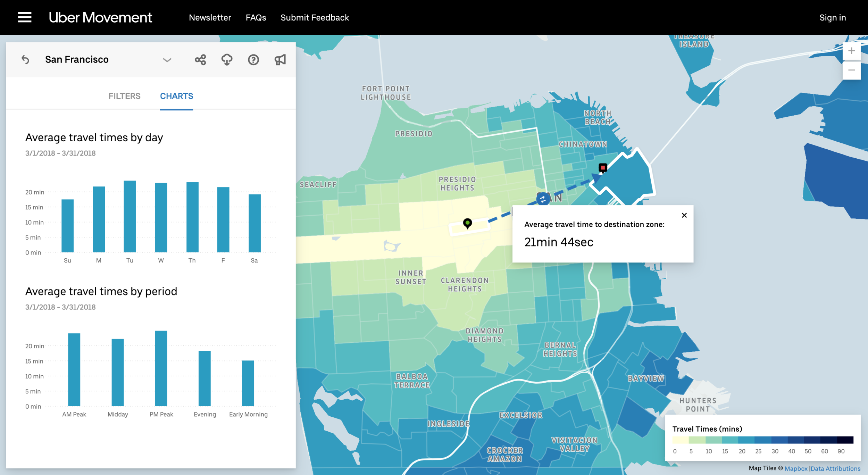The height and width of the screenshot is (475, 868).
Task: Click the back arrow beside San Francisco
Action: coord(25,60)
